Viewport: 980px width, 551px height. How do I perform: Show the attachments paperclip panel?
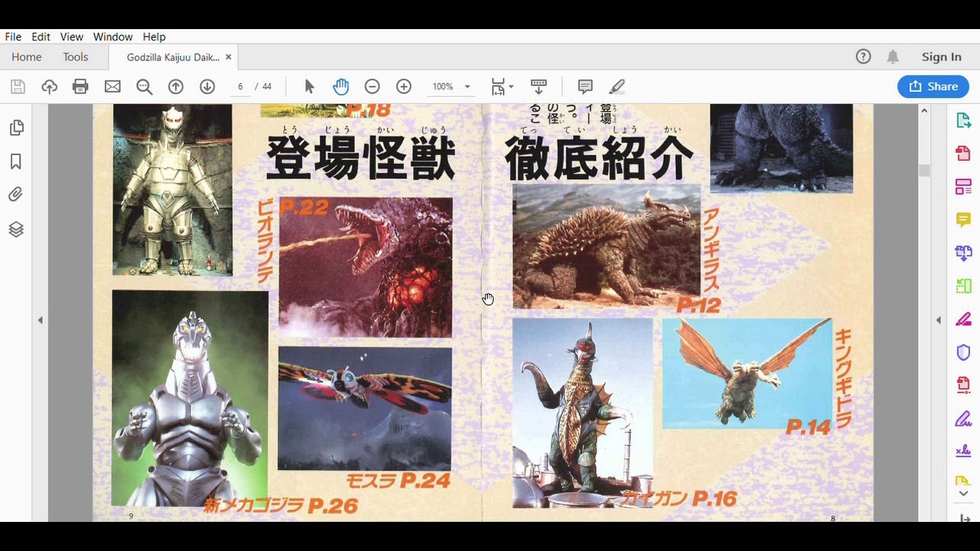tap(16, 195)
